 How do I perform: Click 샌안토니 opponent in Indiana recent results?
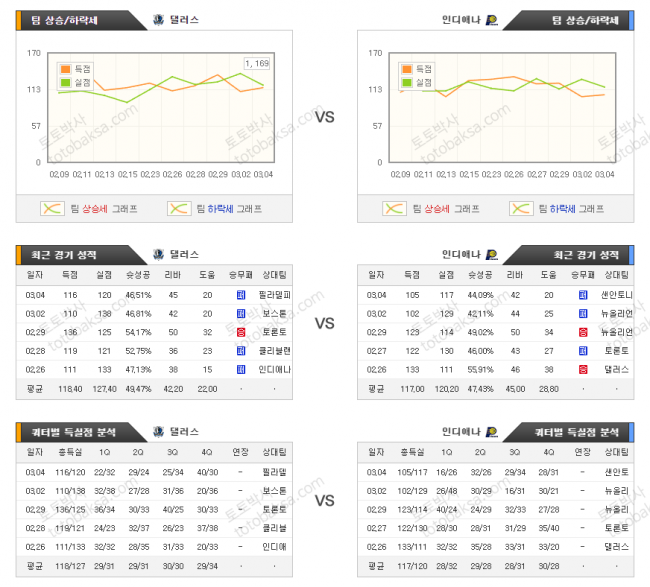(615, 295)
